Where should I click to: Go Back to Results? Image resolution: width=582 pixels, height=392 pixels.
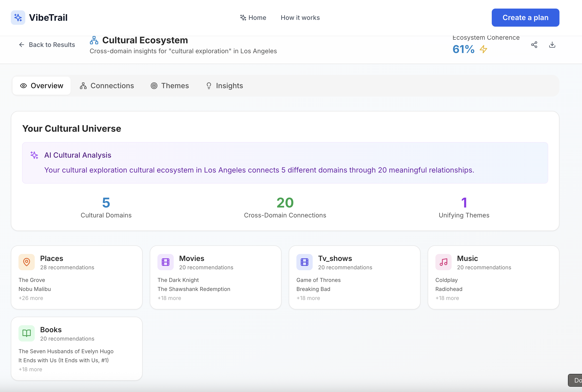click(x=47, y=45)
